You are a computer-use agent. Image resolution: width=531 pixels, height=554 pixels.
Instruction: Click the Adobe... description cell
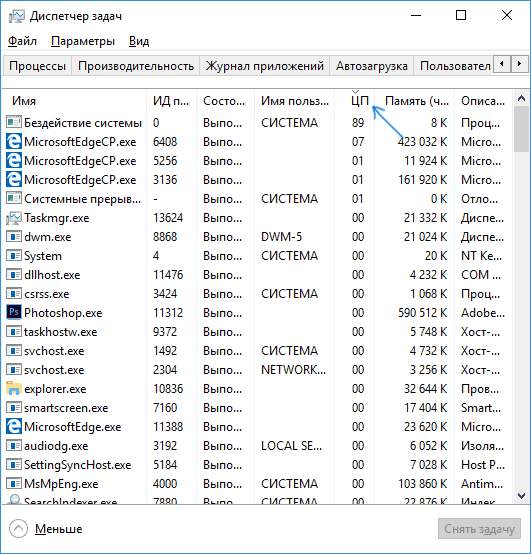click(483, 313)
